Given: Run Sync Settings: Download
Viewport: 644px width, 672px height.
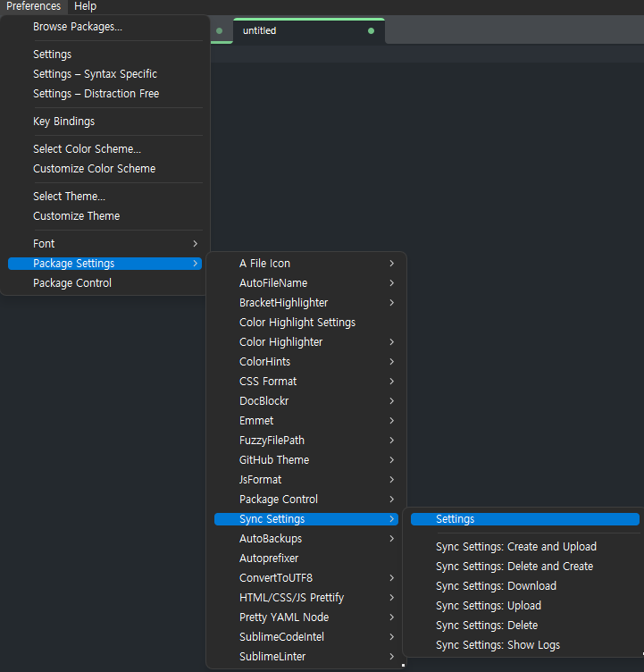Looking at the screenshot, I should point(525,587).
